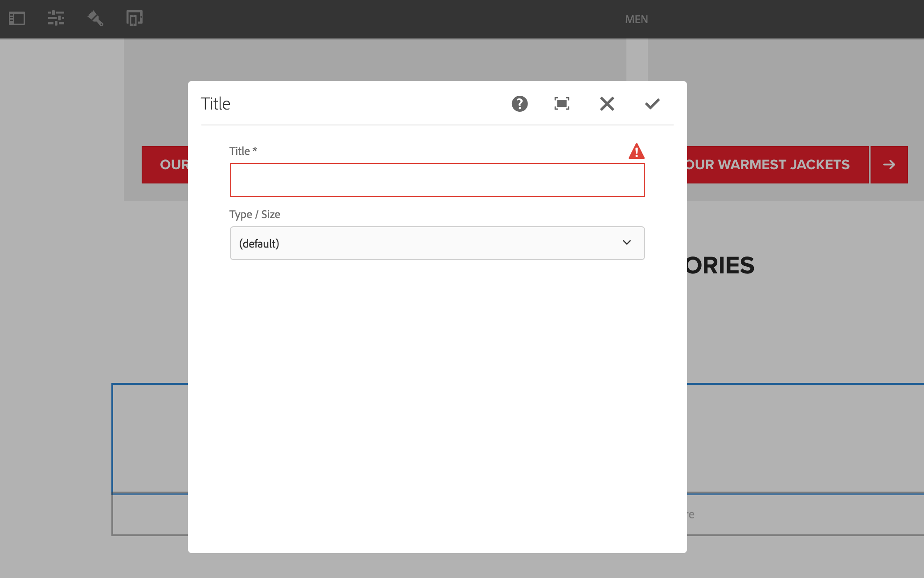
Task: Click the MEN label in the top bar
Action: point(636,19)
